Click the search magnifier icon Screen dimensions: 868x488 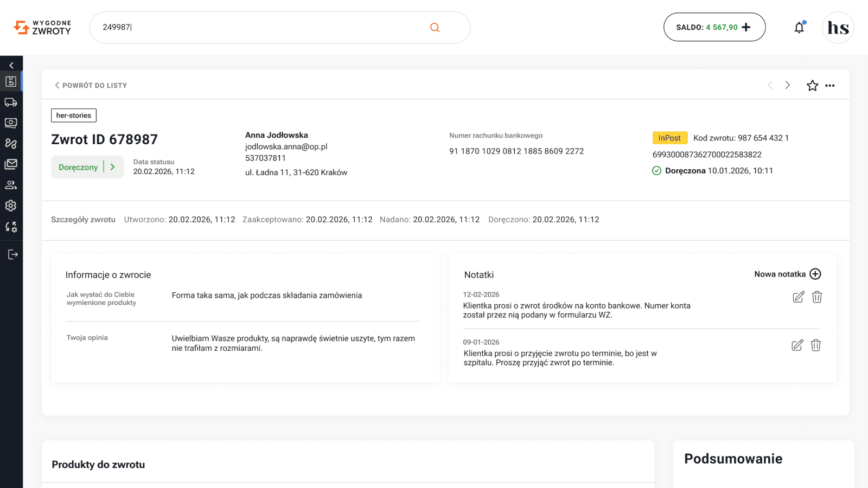[435, 27]
